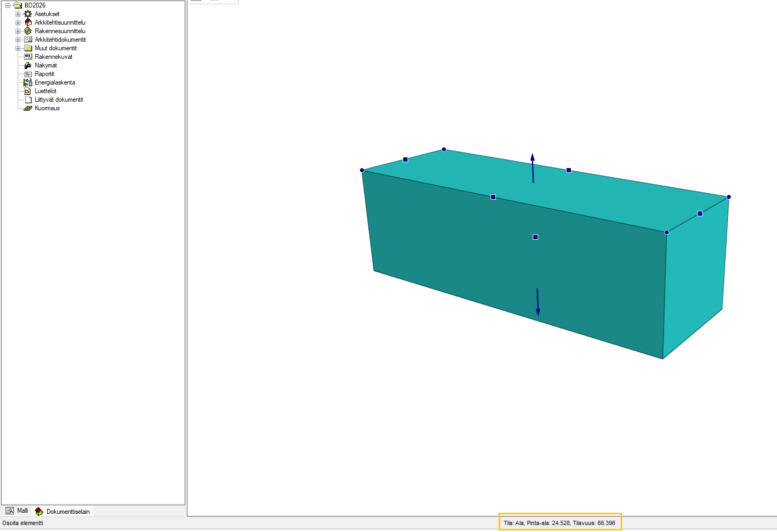The height and width of the screenshot is (532, 777).
Task: Click the square midpoint handle on left top edge
Action: 405,159
